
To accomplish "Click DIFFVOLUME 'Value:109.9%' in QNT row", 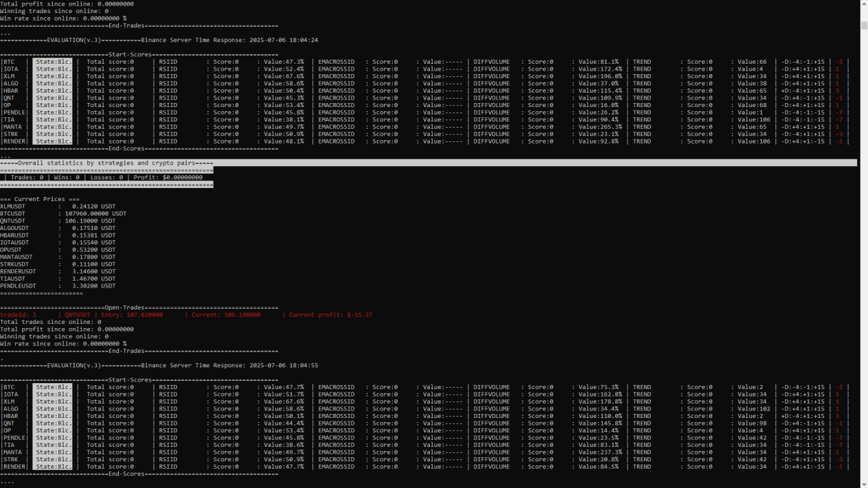I will coord(600,97).
